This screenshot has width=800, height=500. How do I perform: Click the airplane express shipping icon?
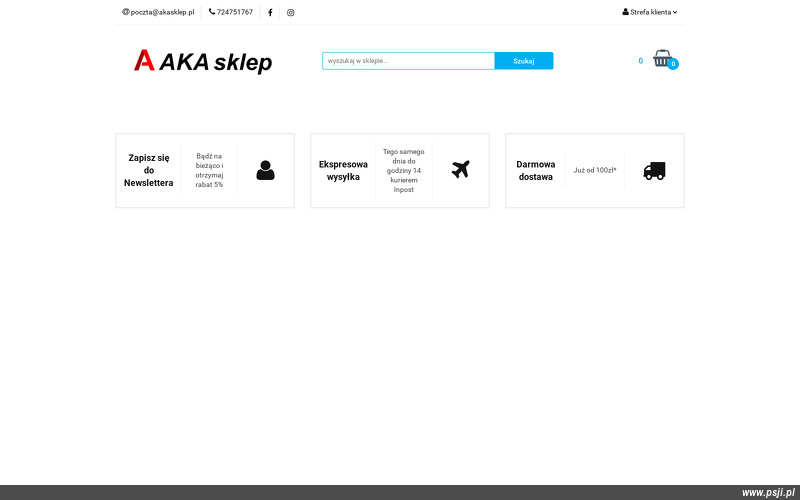coord(461,169)
